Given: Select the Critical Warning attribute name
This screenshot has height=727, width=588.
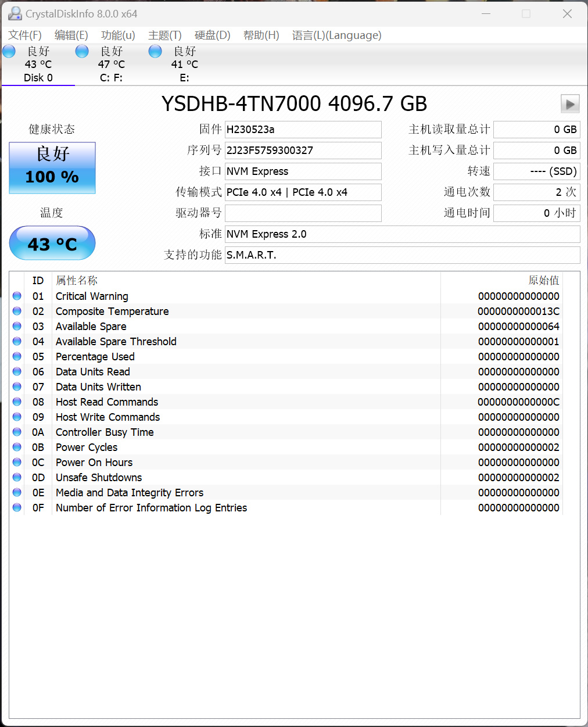Looking at the screenshot, I should pyautogui.click(x=92, y=296).
